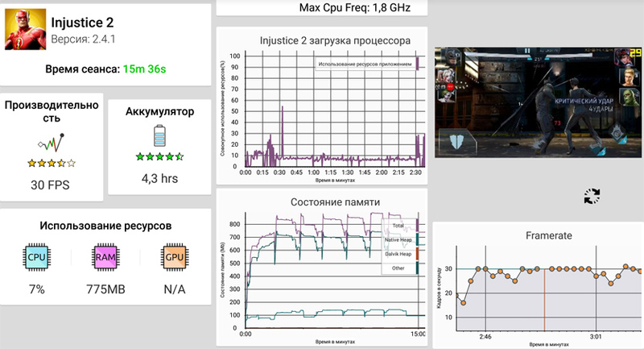Screen dimensions: 644x349
Task: Click the refresh arrows icon below the screenshot
Action: point(592,197)
